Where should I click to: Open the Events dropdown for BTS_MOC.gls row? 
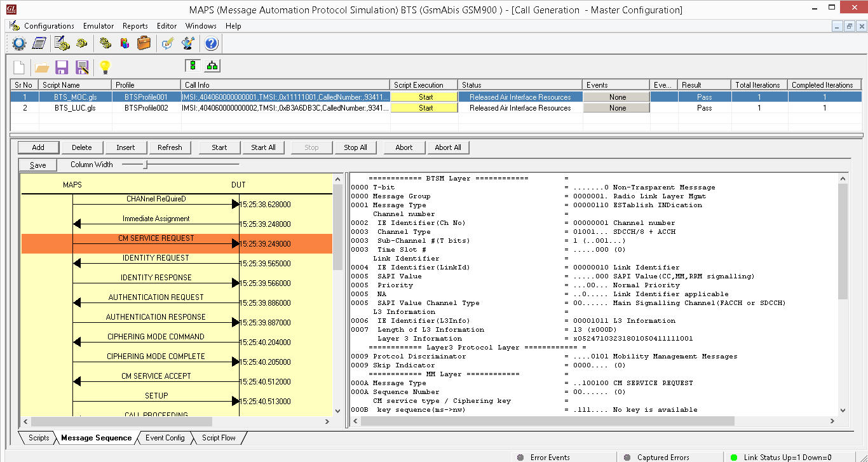point(616,97)
